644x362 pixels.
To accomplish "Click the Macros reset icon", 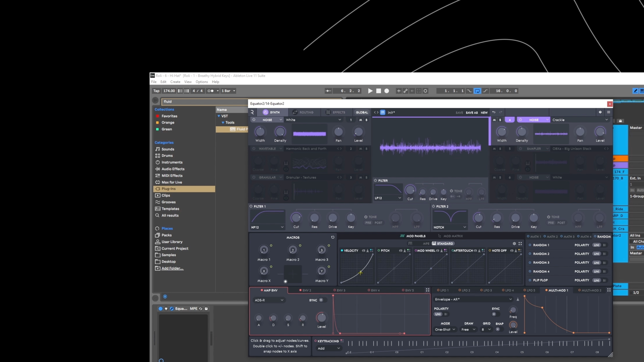I will pos(333,237).
